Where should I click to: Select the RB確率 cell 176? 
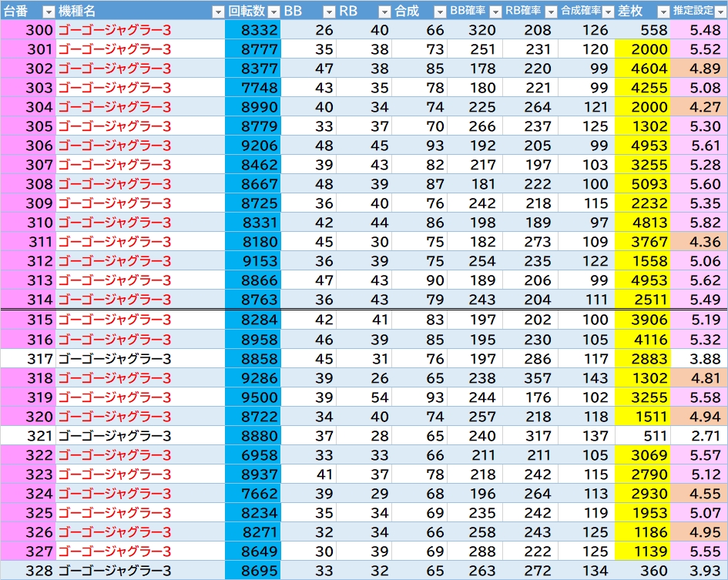530,397
